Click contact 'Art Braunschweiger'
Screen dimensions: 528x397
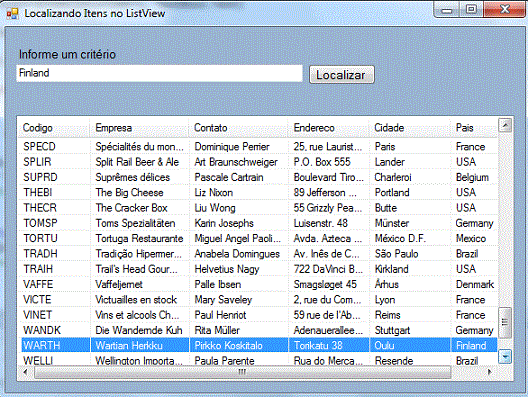pos(236,162)
